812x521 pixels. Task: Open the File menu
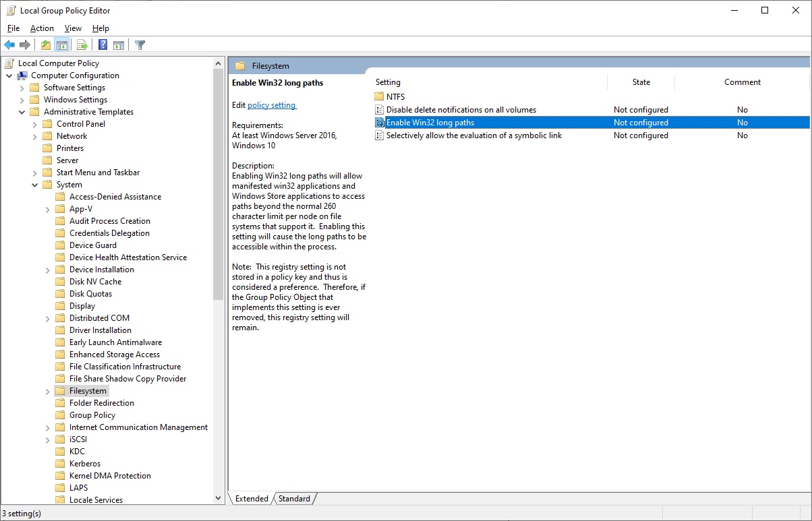(x=13, y=28)
